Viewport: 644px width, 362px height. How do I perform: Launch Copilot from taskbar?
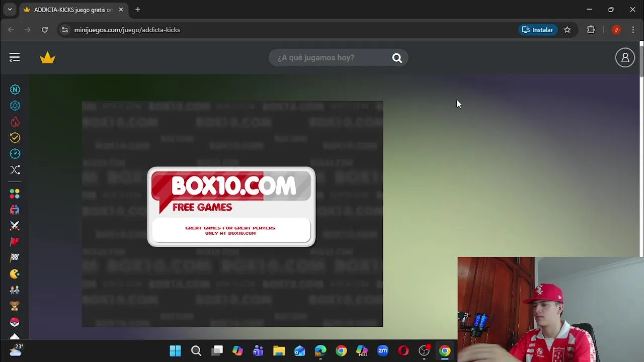(x=237, y=351)
